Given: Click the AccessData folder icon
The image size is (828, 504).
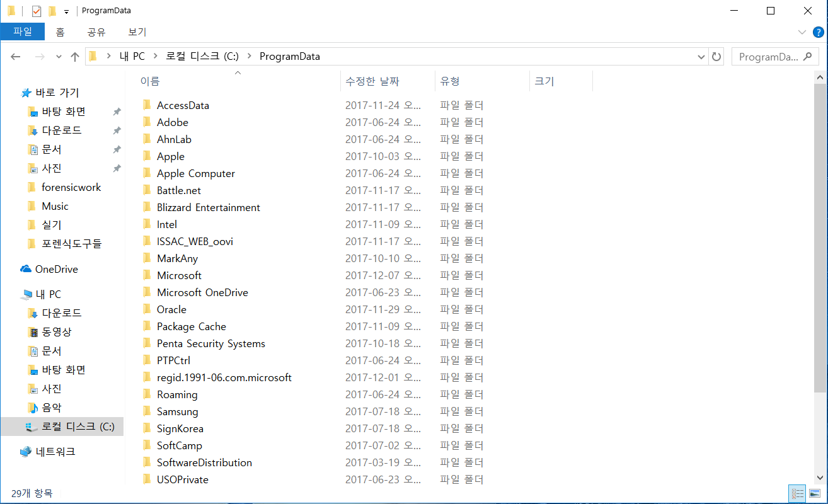Looking at the screenshot, I should click(147, 105).
